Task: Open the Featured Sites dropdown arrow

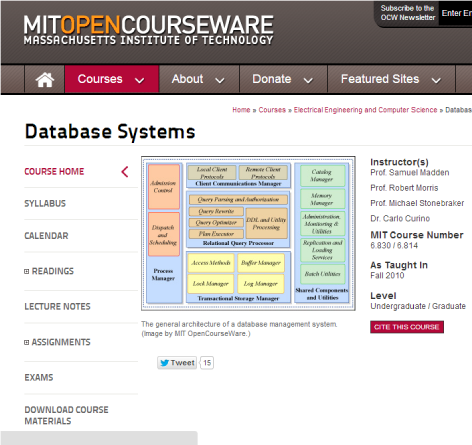Action: [x=436, y=80]
